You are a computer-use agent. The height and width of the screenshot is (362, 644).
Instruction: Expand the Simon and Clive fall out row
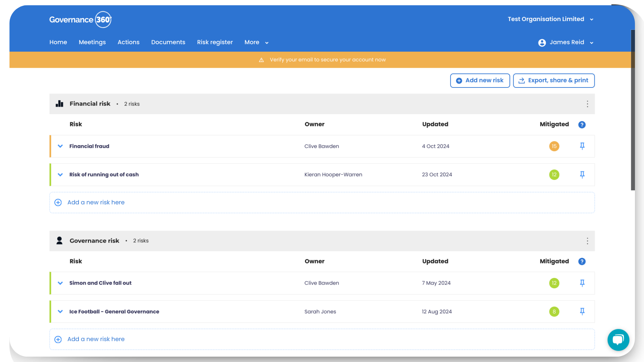pos(61,283)
